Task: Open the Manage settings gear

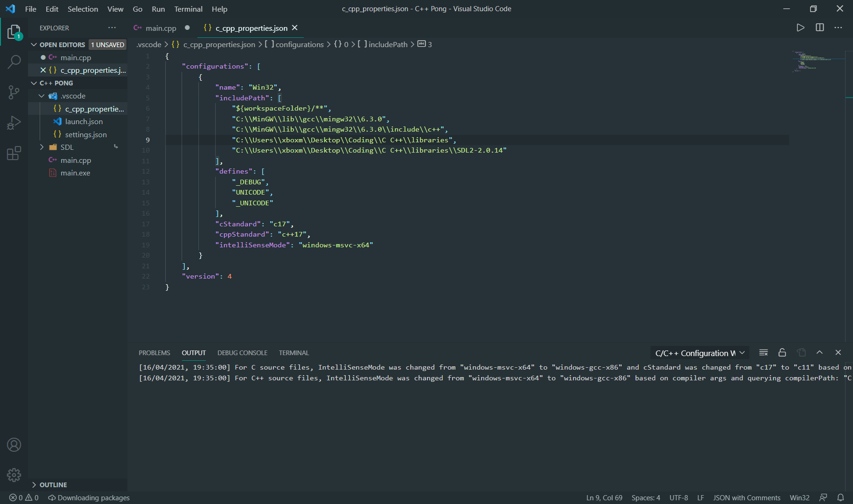Action: click(14, 475)
